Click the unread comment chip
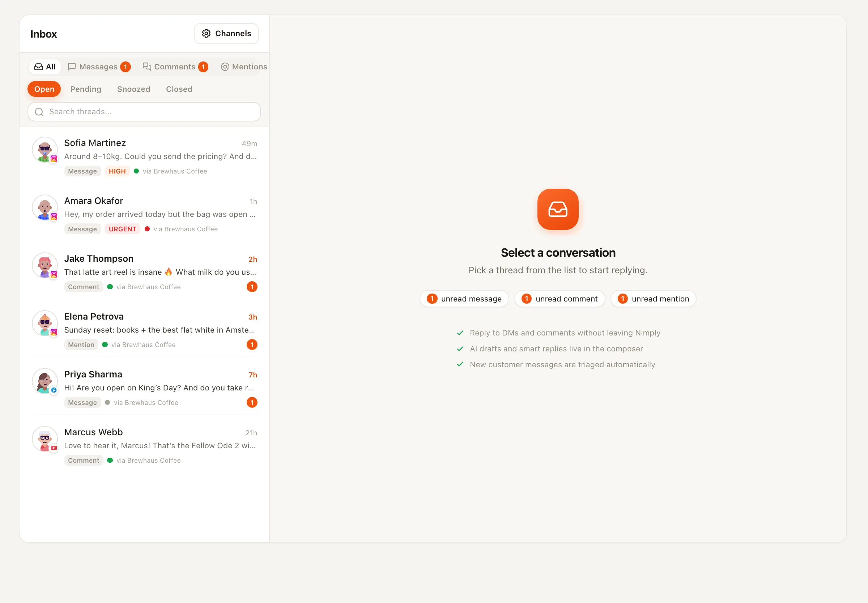Image resolution: width=868 pixels, height=603 pixels. click(559, 299)
